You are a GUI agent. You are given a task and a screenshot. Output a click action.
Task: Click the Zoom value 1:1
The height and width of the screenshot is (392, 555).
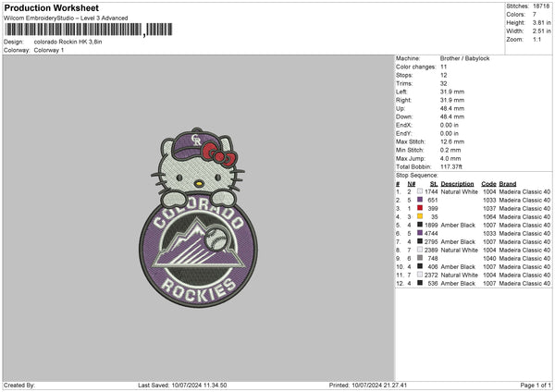pyautogui.click(x=536, y=39)
